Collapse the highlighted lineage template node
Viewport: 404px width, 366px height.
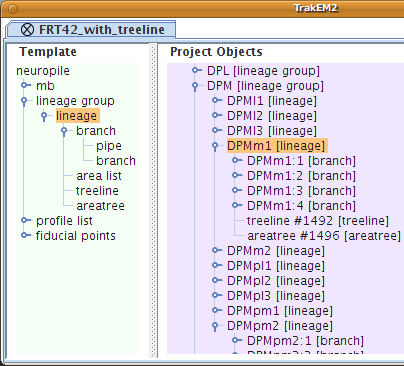click(x=44, y=116)
